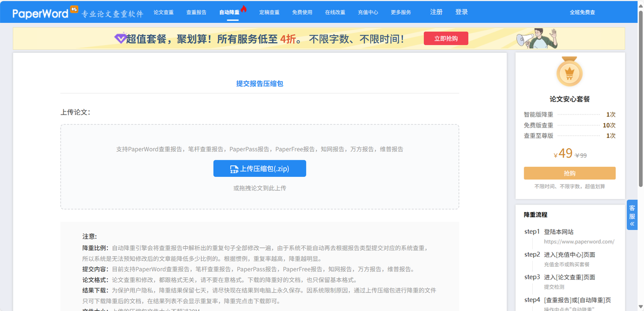Viewport: 644px width, 311px height.
Task: Expand the 客服 side panel tab
Action: [632, 215]
